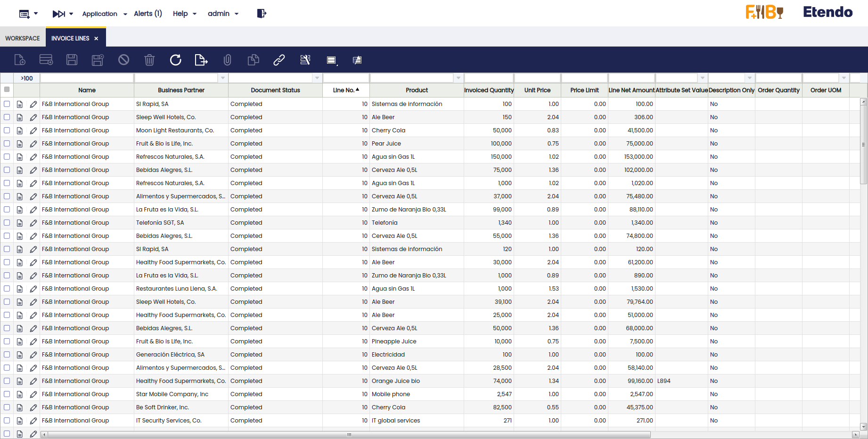Open the admin user dropdown
Viewport: 868px width, 439px height.
tap(223, 14)
